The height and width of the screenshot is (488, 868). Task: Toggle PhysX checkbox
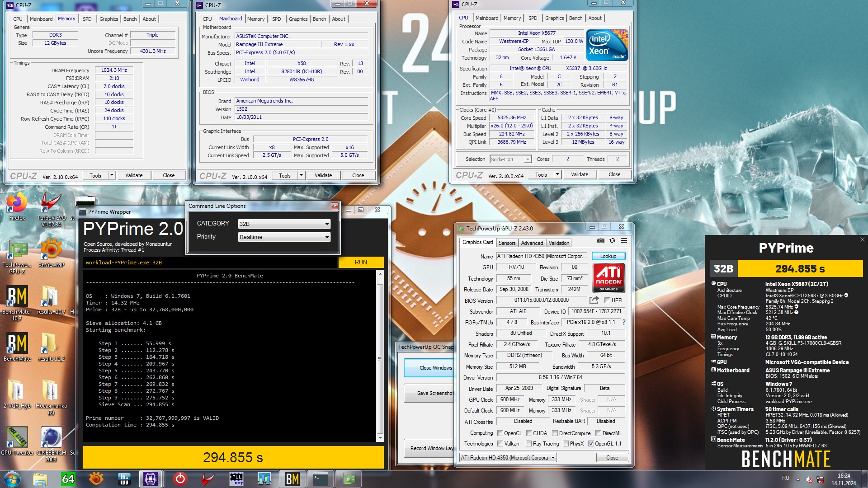click(x=566, y=444)
